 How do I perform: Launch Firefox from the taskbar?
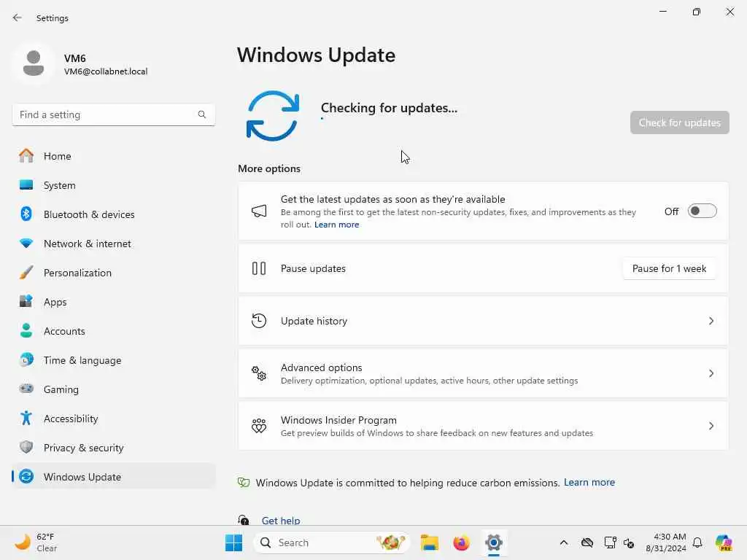click(x=461, y=542)
